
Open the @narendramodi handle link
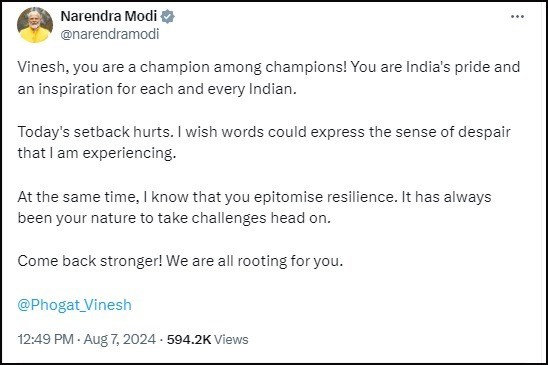[x=110, y=34]
